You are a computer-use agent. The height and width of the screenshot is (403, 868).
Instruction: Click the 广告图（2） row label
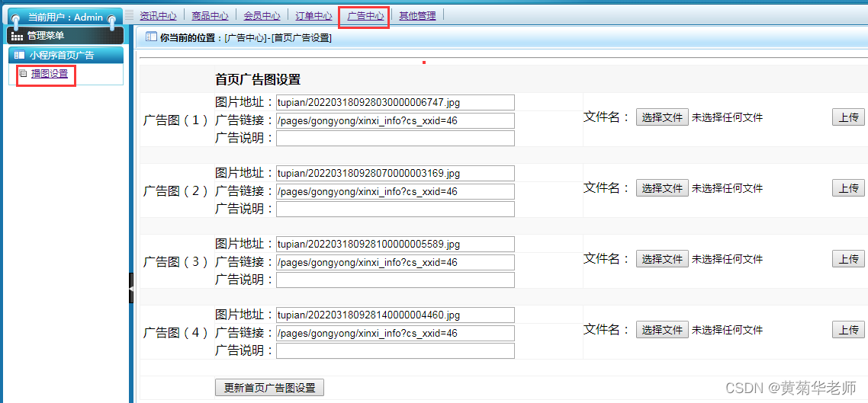(x=176, y=190)
